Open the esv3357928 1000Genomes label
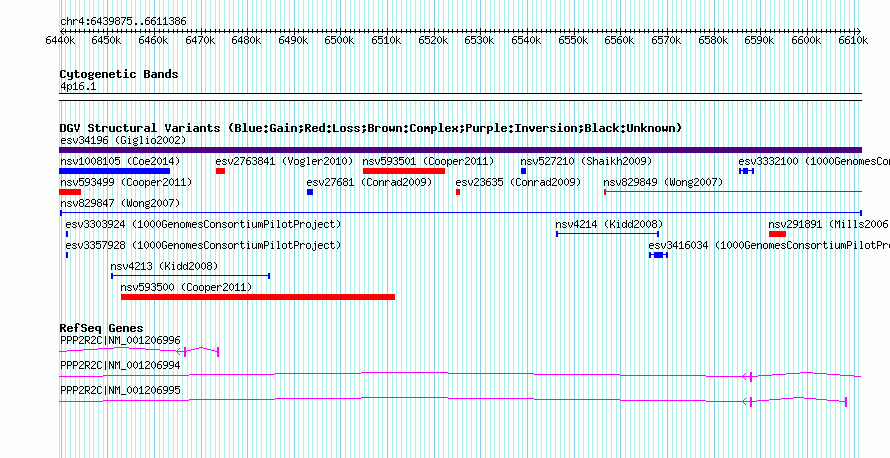 tap(204, 245)
